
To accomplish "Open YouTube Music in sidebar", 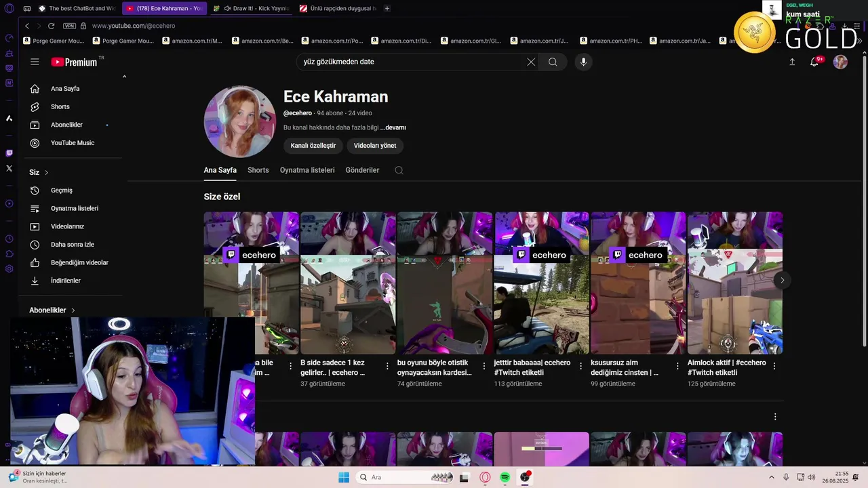I will pyautogui.click(x=72, y=143).
